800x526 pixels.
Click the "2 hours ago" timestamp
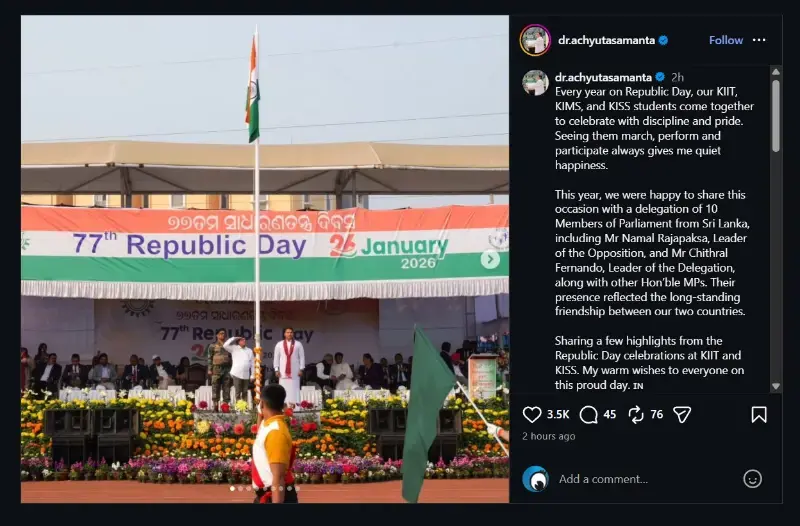coord(548,436)
